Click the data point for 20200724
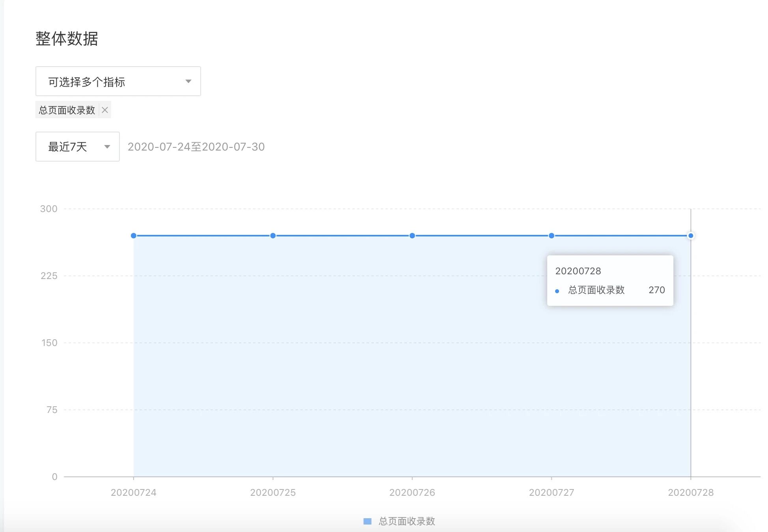768x532 pixels. 134,236
